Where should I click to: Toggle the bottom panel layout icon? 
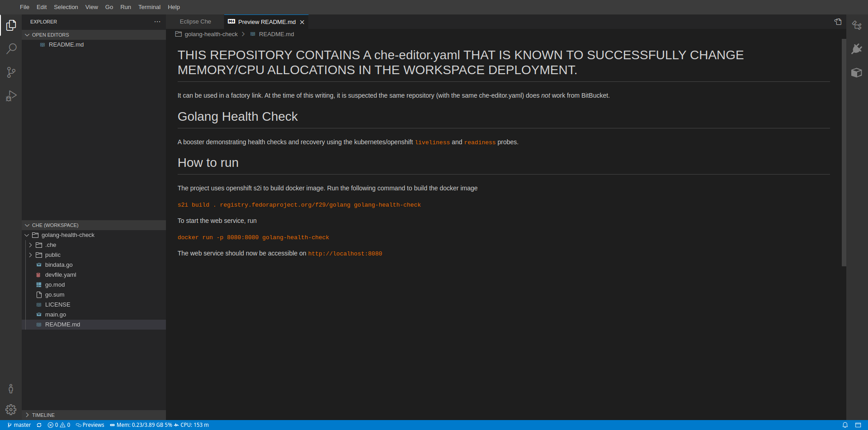[x=858, y=425]
